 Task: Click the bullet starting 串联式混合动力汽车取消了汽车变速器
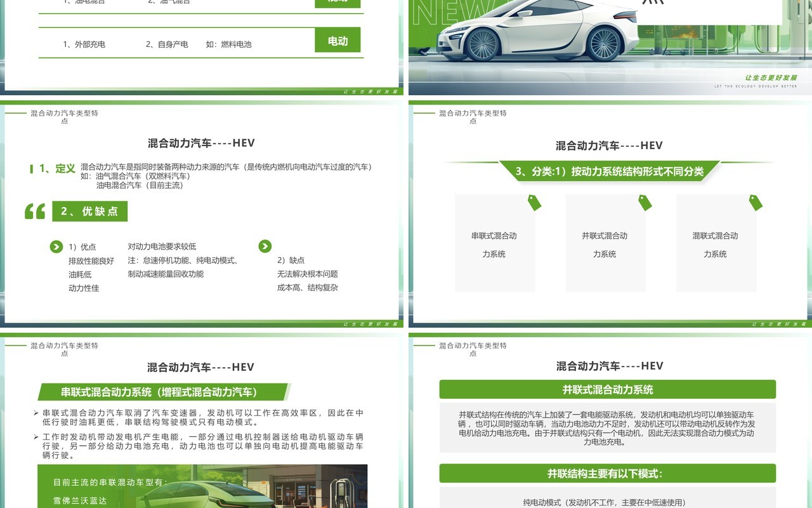[202, 417]
